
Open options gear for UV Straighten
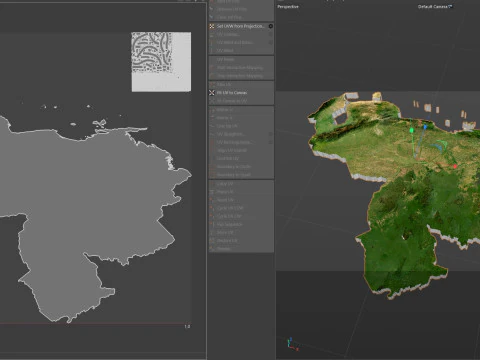coord(271,134)
